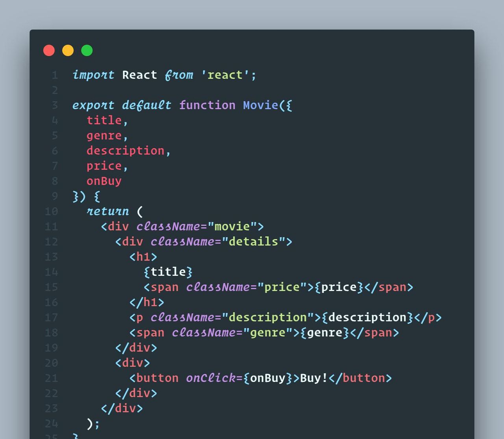Image resolution: width=504 pixels, height=439 pixels.
Task: Click the 'function' keyword
Action: [x=207, y=105]
